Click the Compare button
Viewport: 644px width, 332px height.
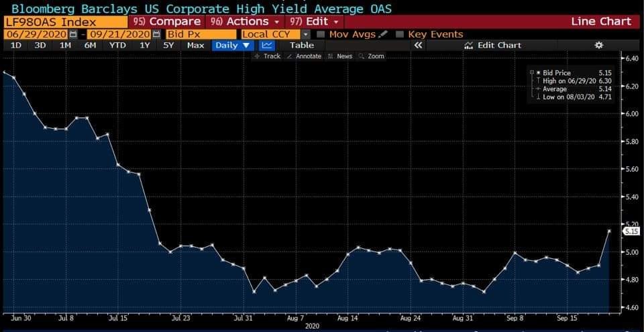[167, 21]
